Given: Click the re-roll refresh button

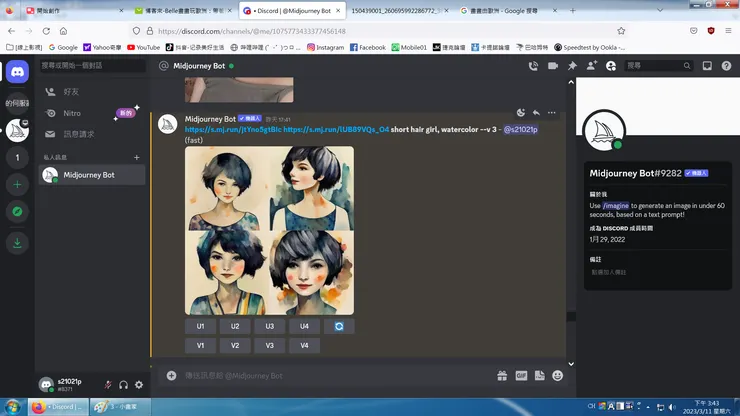Looking at the screenshot, I should pyautogui.click(x=339, y=326).
